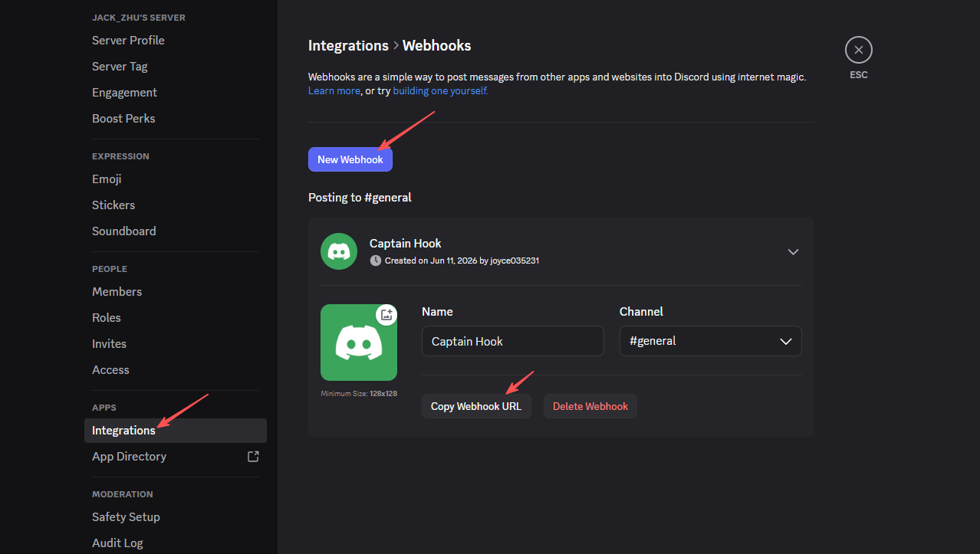This screenshot has width=980, height=554.
Task: Open the building one yourself link
Action: pyautogui.click(x=440, y=90)
